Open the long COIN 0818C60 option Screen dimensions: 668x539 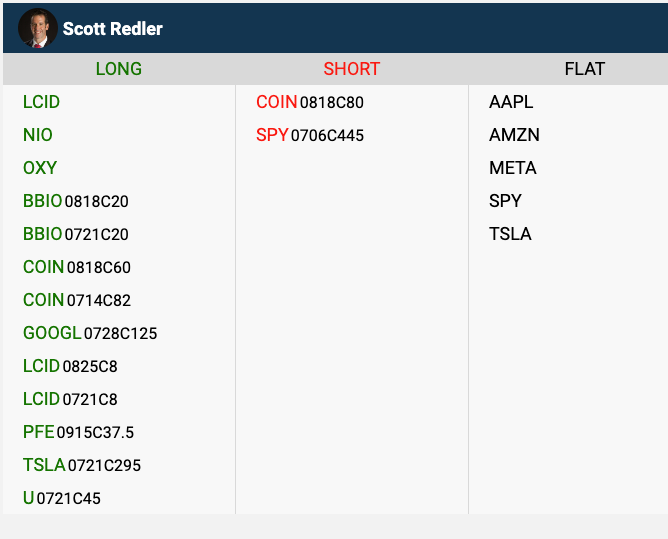[x=76, y=267]
